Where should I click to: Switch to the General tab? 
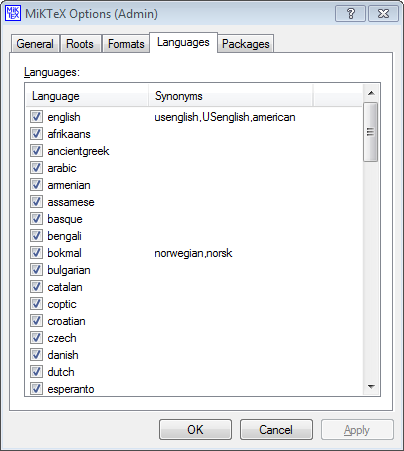tap(35, 44)
